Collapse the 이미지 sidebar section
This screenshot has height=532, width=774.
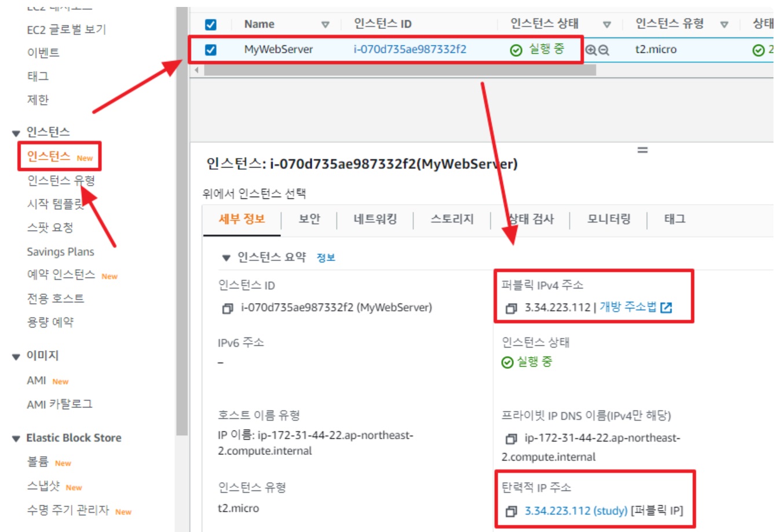16,356
